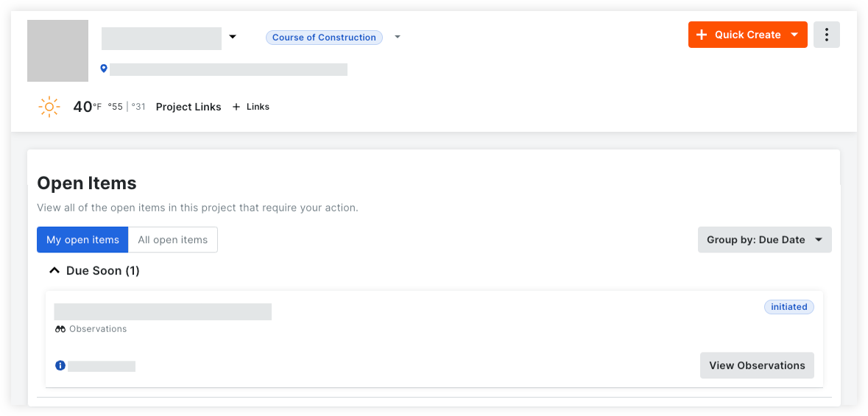Click the View Observations button
868x416 pixels.
tap(757, 366)
